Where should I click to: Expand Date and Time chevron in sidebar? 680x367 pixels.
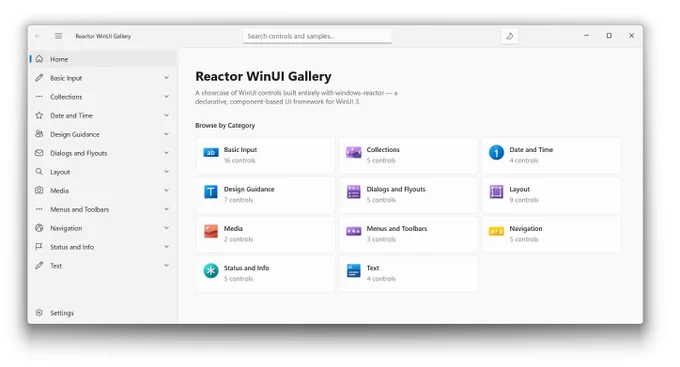pos(167,115)
